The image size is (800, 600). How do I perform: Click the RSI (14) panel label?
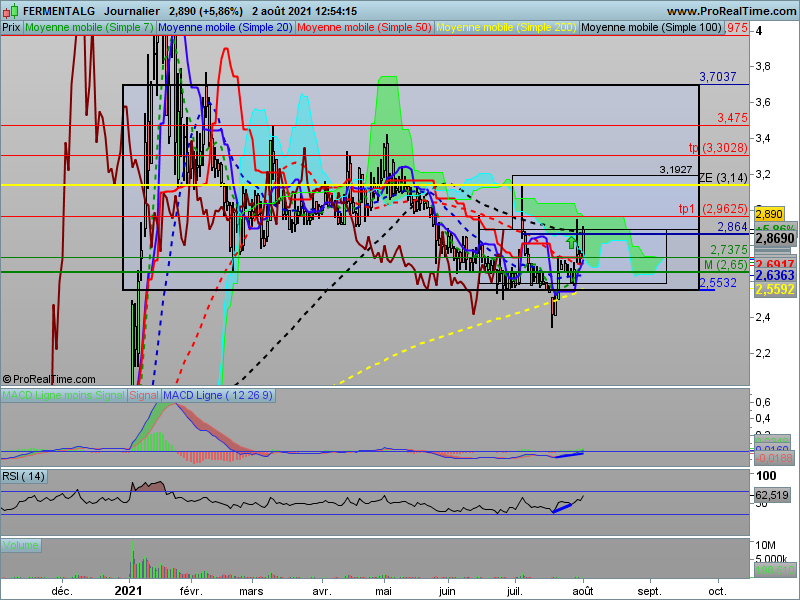click(24, 477)
